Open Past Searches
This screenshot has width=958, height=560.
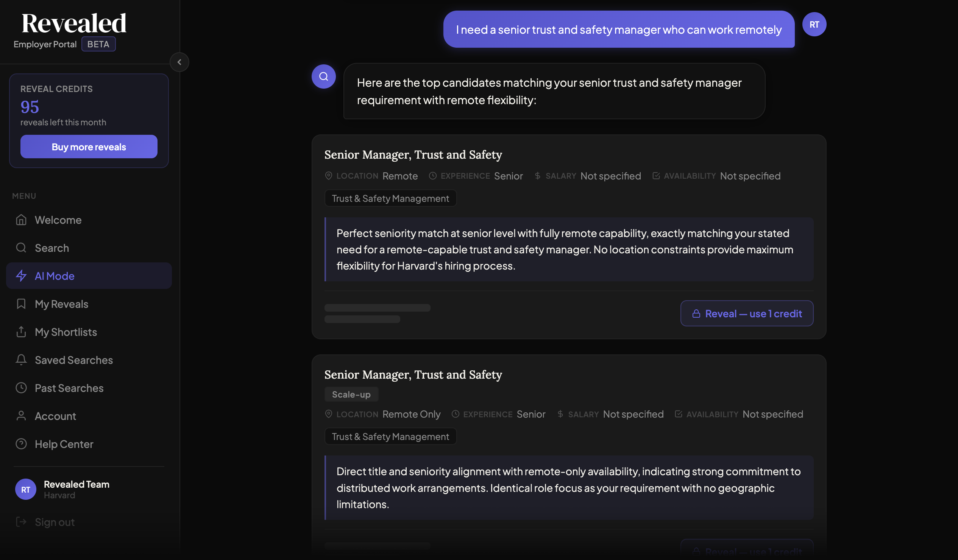89,388
